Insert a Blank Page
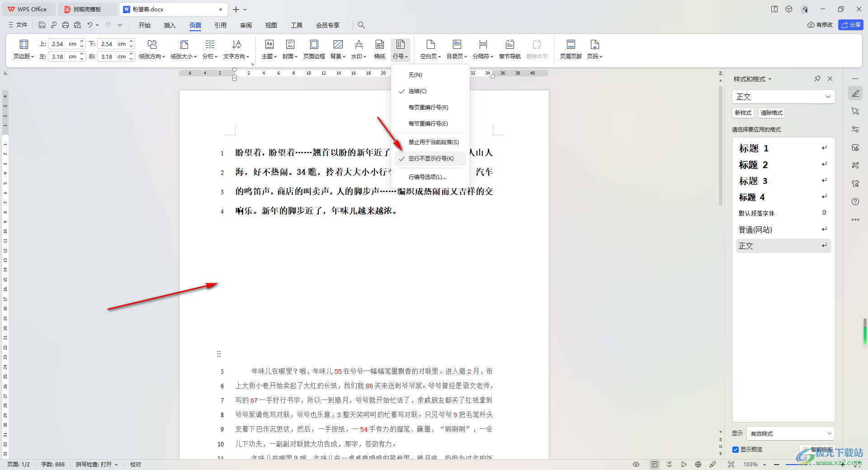Viewport: 868px width, 470px height. pos(430,49)
